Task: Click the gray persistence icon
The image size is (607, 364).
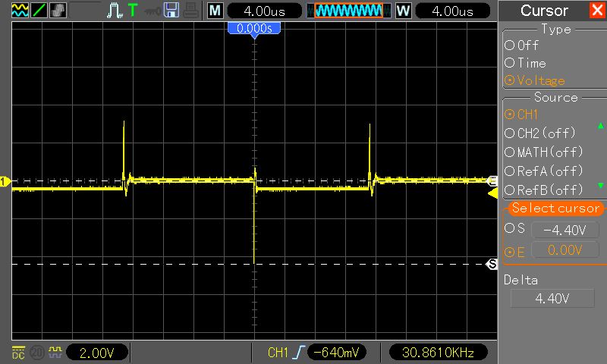Action: click(58, 11)
